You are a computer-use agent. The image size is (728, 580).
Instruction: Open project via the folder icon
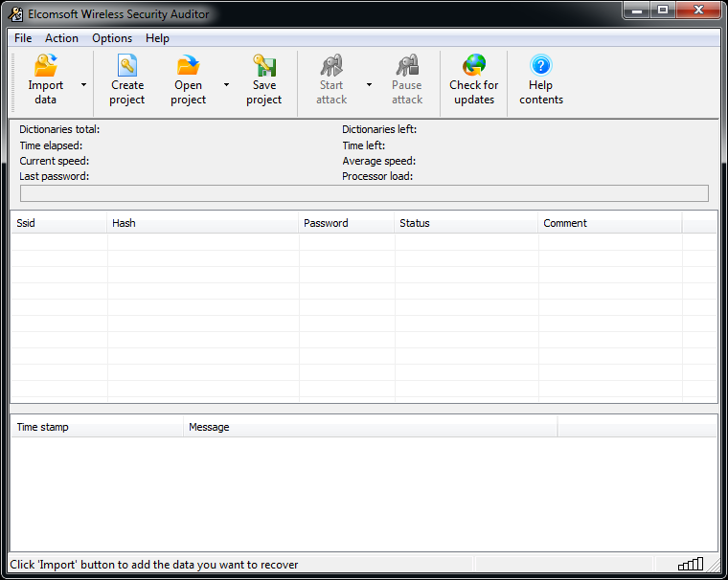pyautogui.click(x=188, y=66)
